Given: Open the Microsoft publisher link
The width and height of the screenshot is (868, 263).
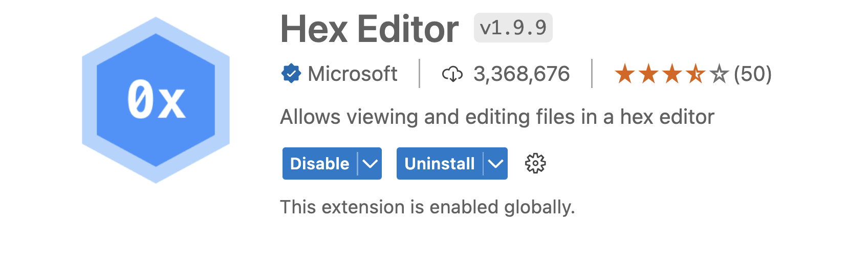Looking at the screenshot, I should (352, 74).
